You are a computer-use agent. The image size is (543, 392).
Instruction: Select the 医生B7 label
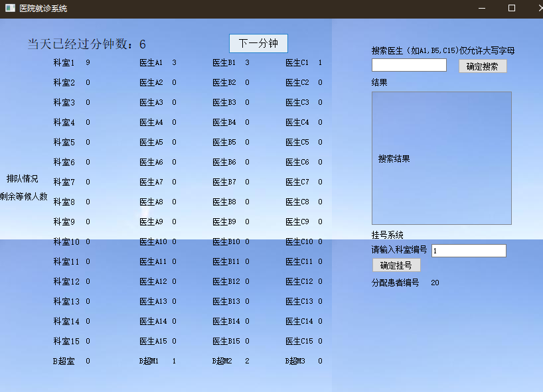pos(224,182)
